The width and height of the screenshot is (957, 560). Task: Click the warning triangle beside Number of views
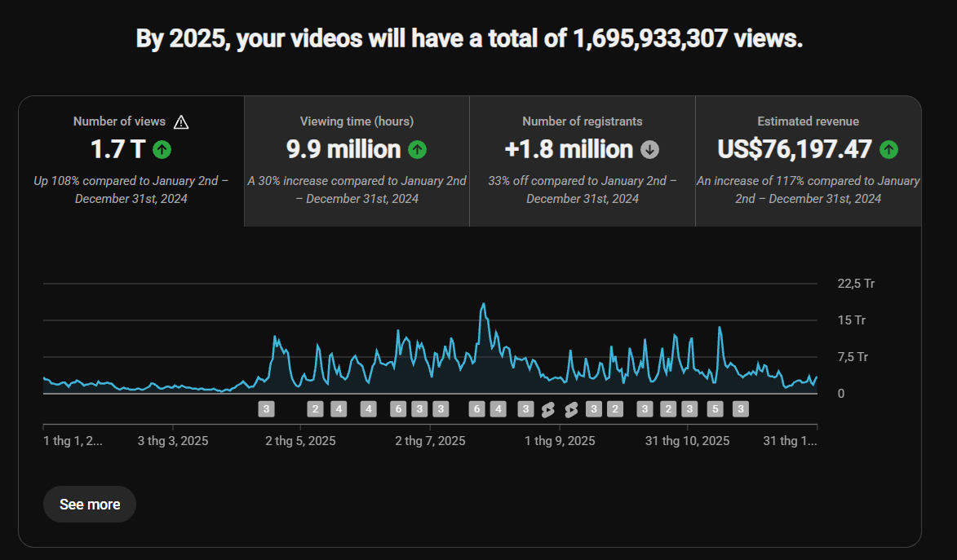click(x=181, y=122)
